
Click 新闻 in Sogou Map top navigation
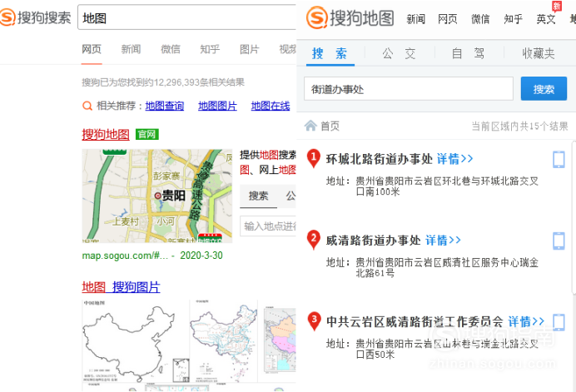tap(416, 19)
